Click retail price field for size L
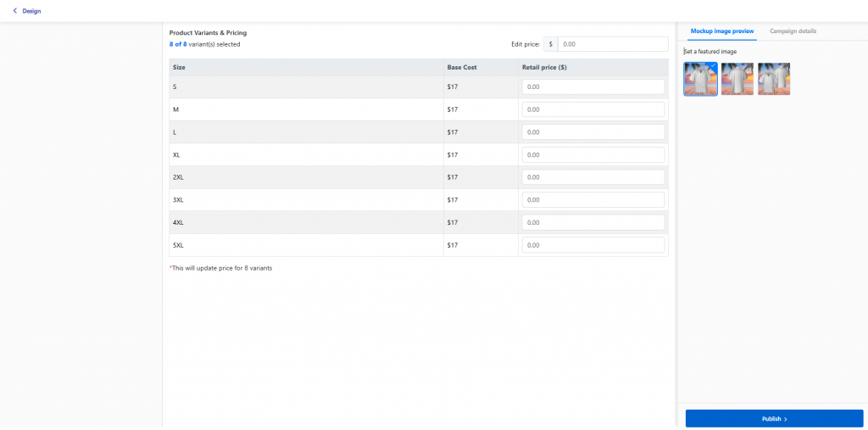Image resolution: width=868 pixels, height=430 pixels. (593, 132)
